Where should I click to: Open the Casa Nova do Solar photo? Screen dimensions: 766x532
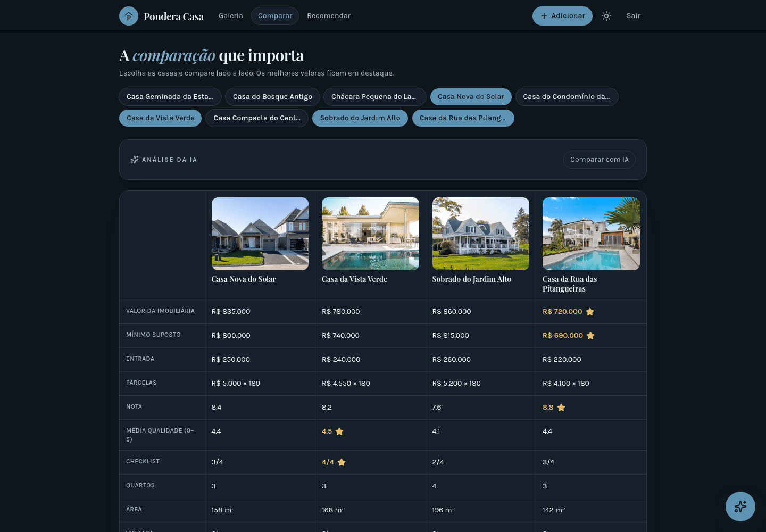[x=260, y=234]
